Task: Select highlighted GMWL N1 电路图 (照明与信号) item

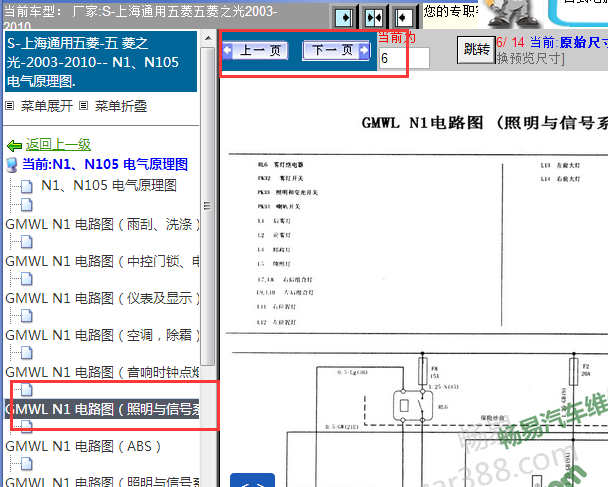Action: pos(102,409)
